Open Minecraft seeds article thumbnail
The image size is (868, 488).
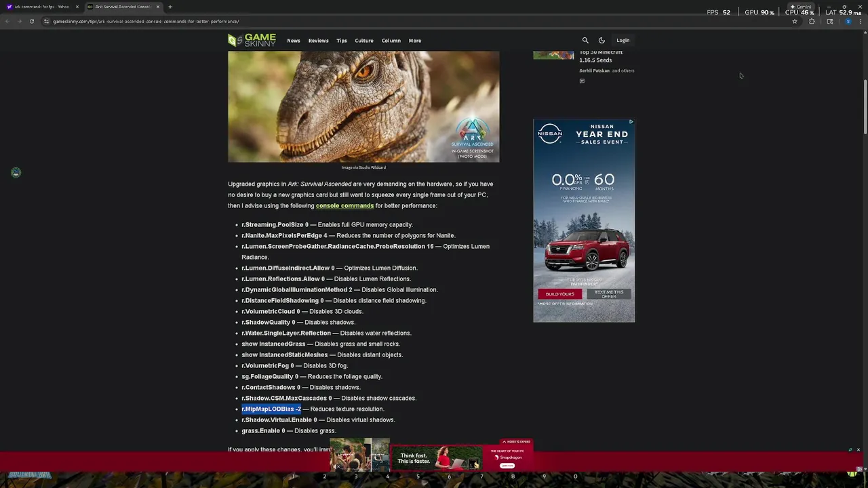click(x=553, y=55)
